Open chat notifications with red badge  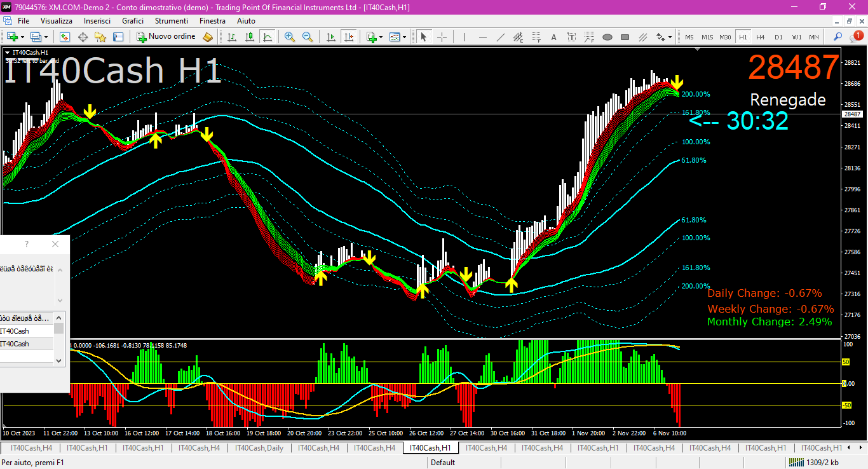(856, 36)
